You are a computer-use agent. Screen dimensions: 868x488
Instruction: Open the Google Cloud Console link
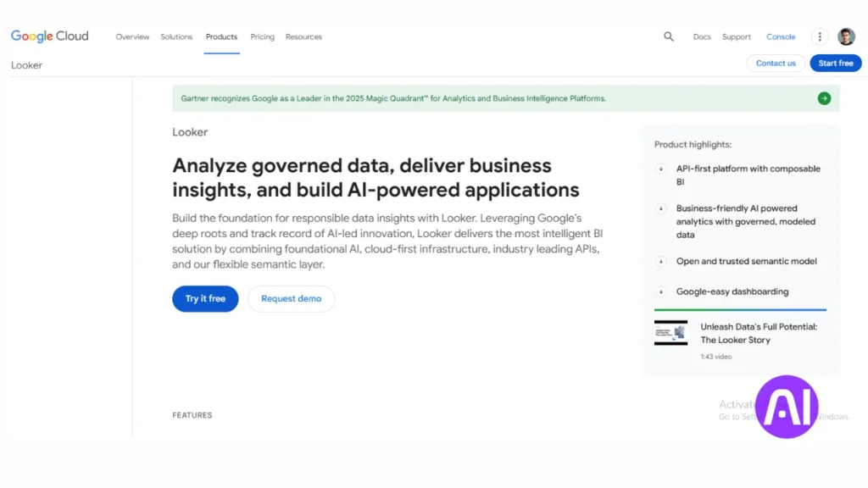tap(781, 36)
